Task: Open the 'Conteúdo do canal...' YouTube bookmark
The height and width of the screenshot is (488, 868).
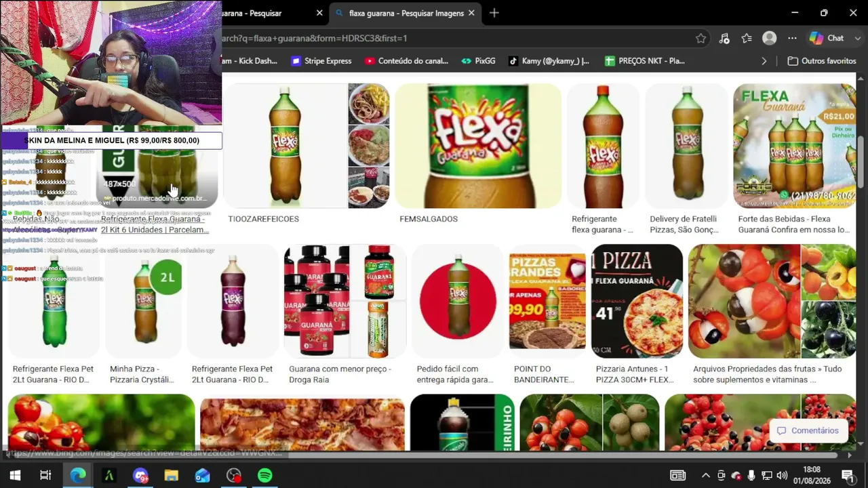Action: point(406,61)
